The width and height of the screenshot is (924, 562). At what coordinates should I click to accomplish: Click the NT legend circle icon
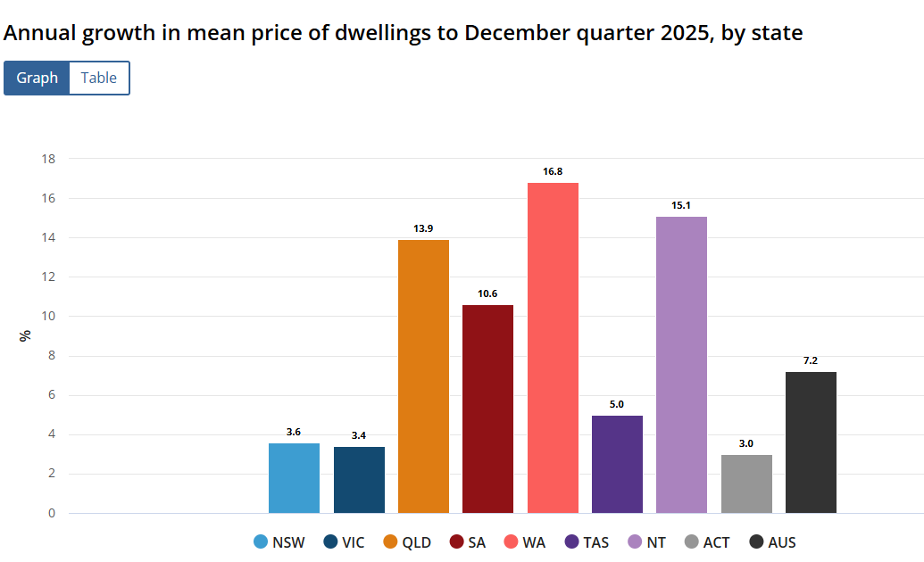636,541
